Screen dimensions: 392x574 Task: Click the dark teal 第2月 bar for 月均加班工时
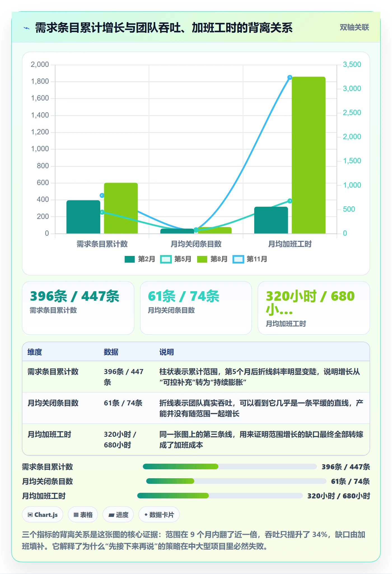point(271,220)
